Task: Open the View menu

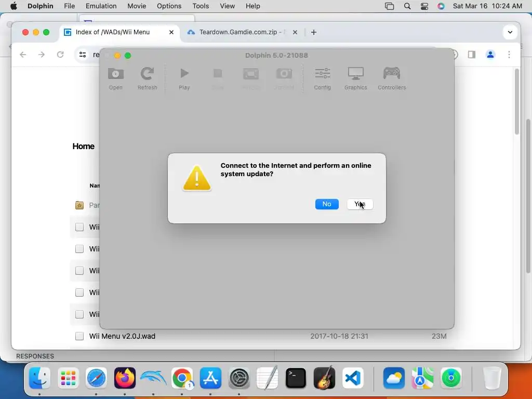Action: pos(228,6)
